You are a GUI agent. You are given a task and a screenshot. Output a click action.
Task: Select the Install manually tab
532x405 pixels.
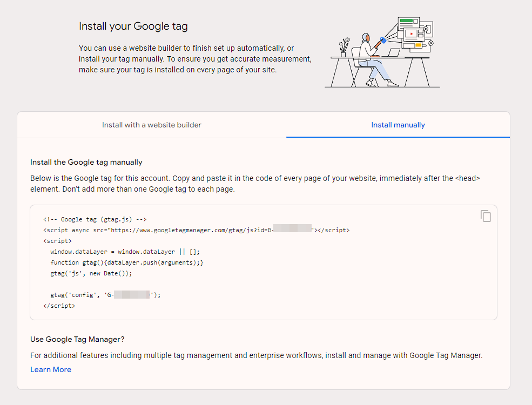tap(398, 125)
